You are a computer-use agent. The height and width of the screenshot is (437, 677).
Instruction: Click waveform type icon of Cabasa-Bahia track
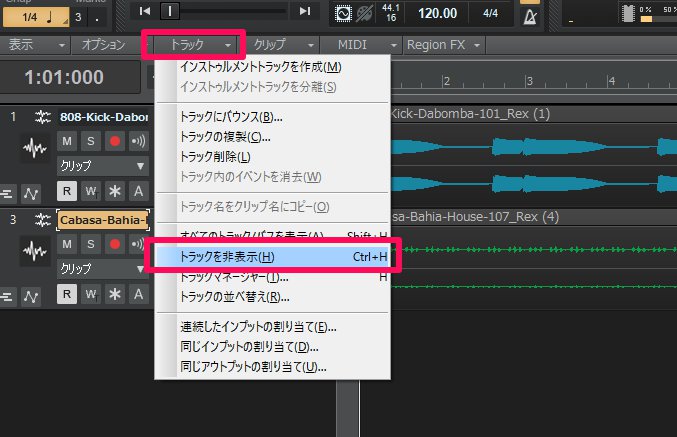pyautogui.click(x=35, y=251)
